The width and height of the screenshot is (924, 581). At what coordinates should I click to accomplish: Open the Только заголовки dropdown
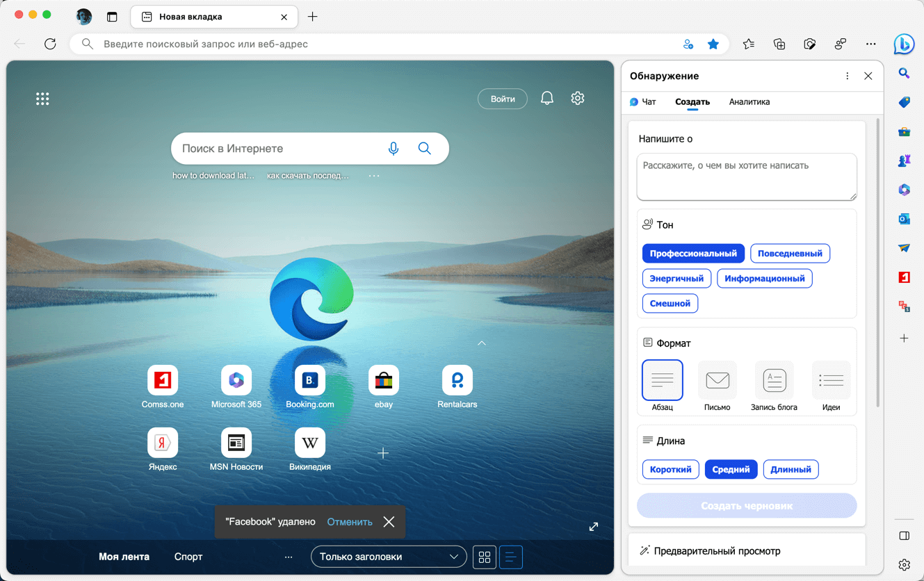(x=388, y=557)
